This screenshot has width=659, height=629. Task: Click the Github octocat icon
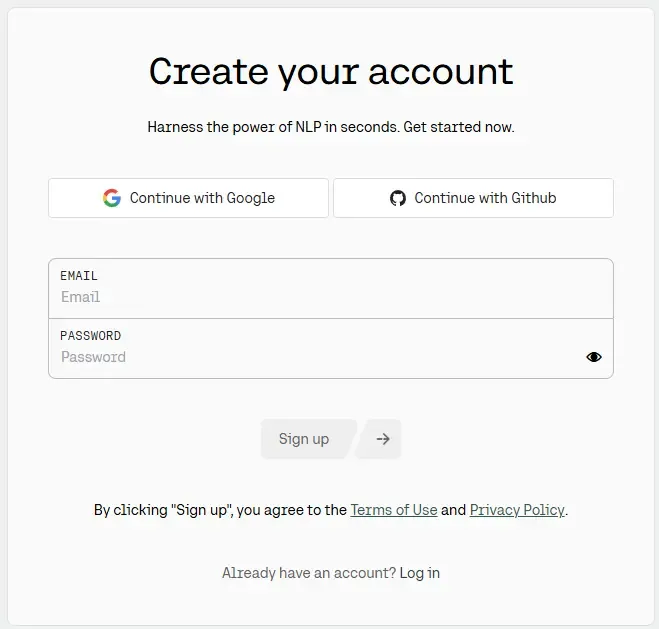(x=398, y=198)
